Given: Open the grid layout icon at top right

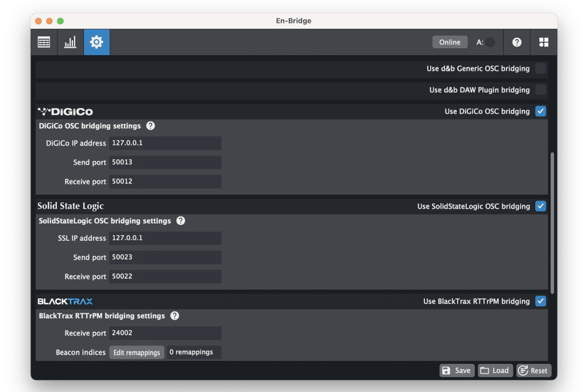Looking at the screenshot, I should point(543,42).
